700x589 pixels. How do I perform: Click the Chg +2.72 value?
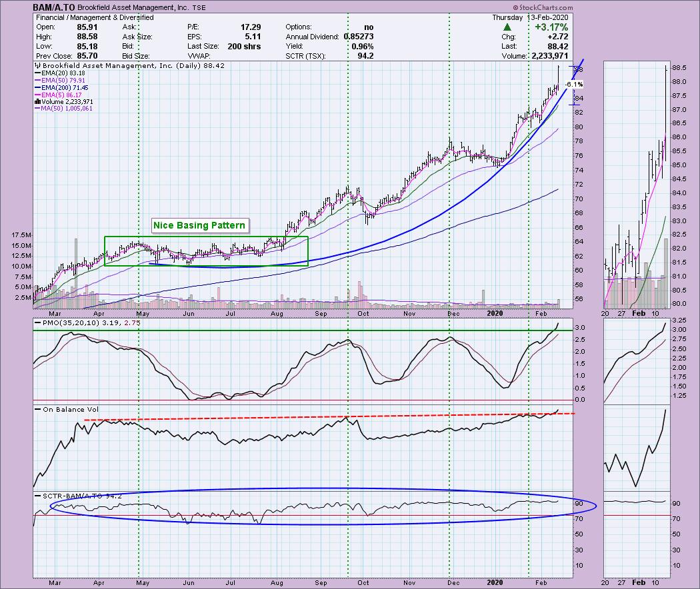558,37
